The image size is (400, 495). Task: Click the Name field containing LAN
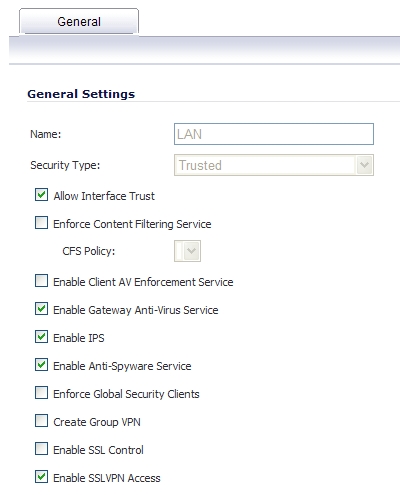[x=274, y=134]
